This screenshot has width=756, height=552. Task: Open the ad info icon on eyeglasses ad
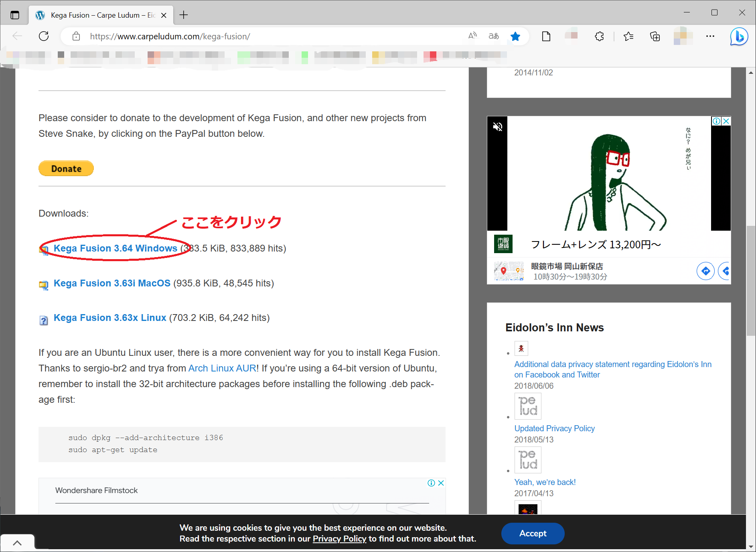[x=716, y=121]
